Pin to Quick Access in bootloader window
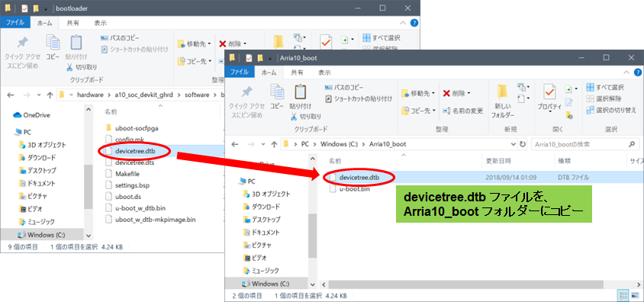The image size is (644, 302). tap(22, 53)
